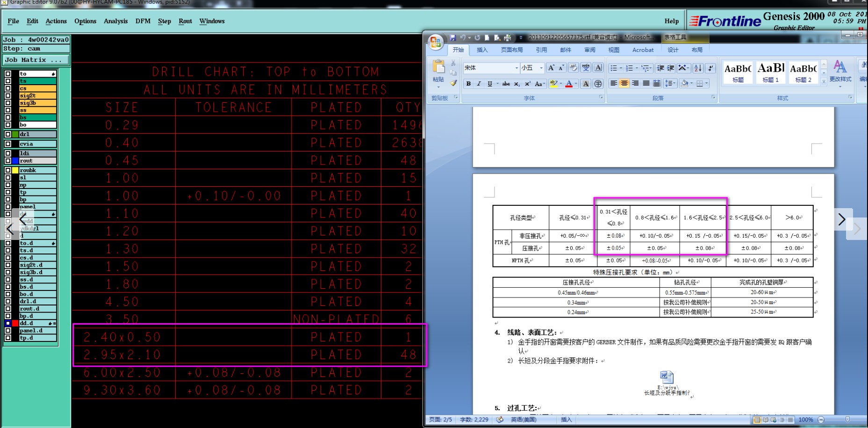Open the File menu in Genesis
This screenshot has width=868, height=428.
(14, 21)
